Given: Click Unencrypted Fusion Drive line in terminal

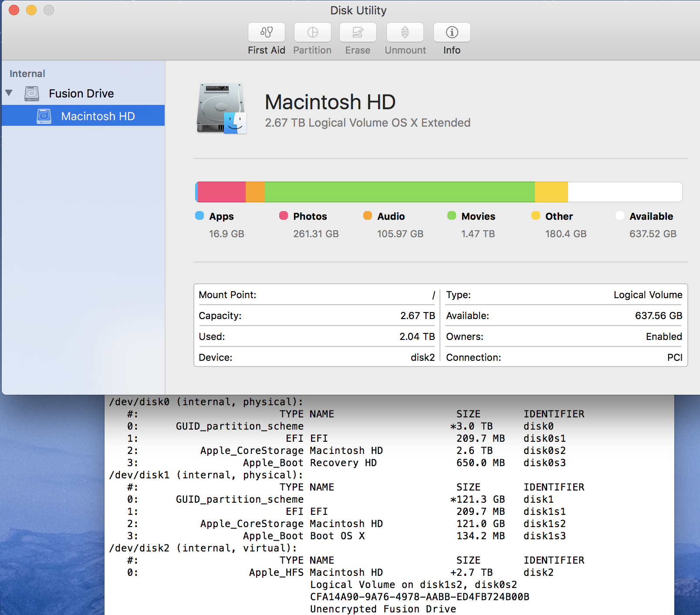Looking at the screenshot, I should (383, 609).
